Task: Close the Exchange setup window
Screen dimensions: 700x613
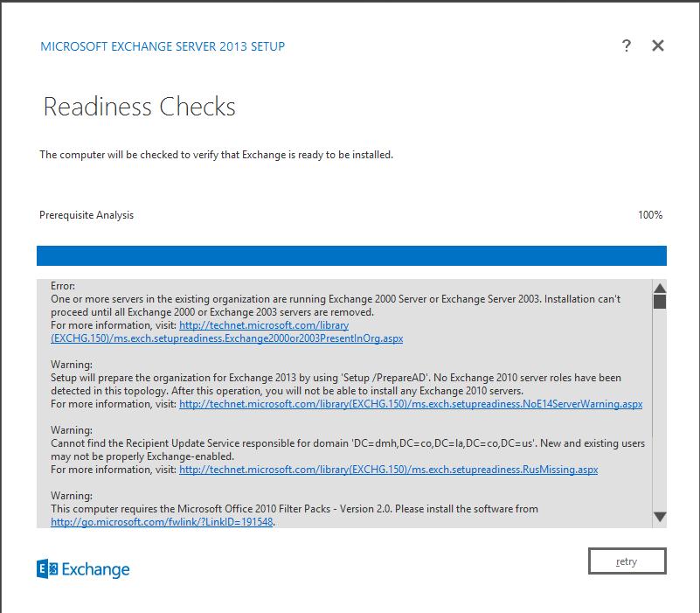Action: click(x=658, y=45)
